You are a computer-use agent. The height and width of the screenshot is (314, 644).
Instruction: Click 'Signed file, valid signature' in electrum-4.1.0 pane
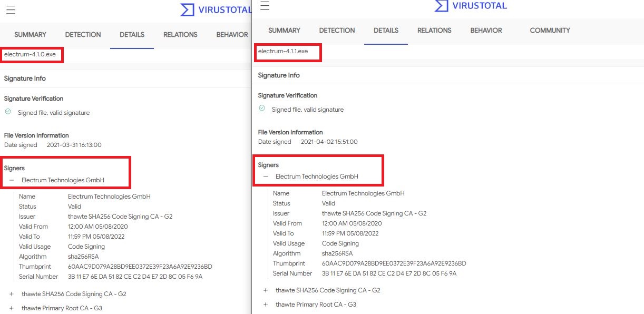(x=54, y=113)
